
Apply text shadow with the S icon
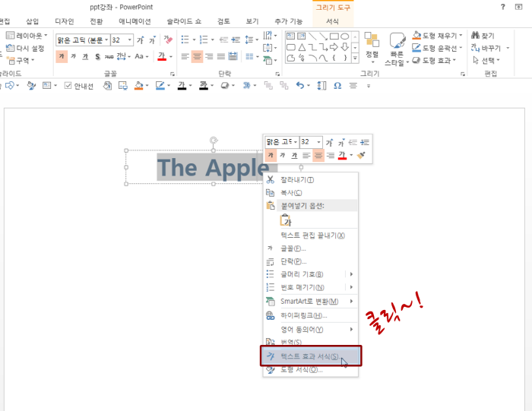(x=97, y=56)
